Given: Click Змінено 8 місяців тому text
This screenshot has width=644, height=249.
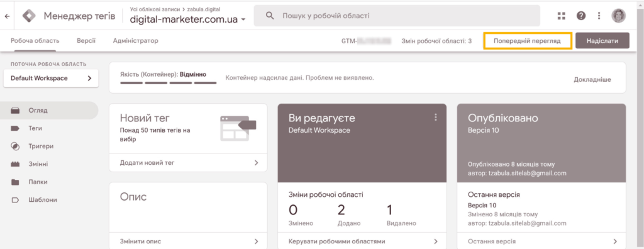Looking at the screenshot, I should coord(502,214).
